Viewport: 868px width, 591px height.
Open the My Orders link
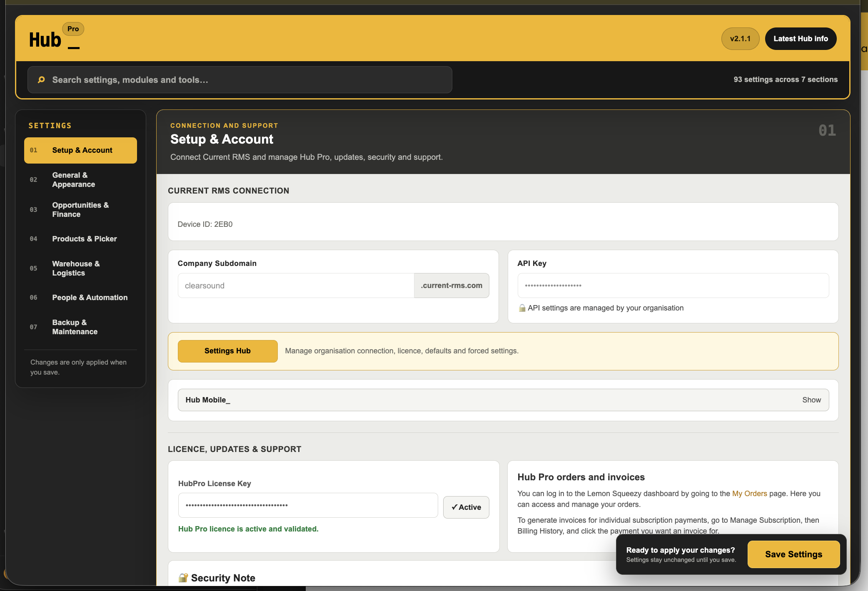pyautogui.click(x=749, y=494)
